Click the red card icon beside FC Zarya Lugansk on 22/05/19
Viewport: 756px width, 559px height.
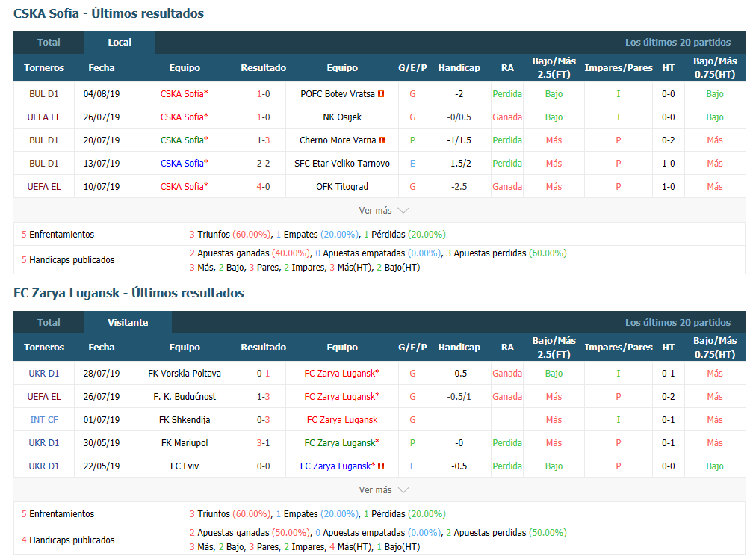(x=381, y=466)
